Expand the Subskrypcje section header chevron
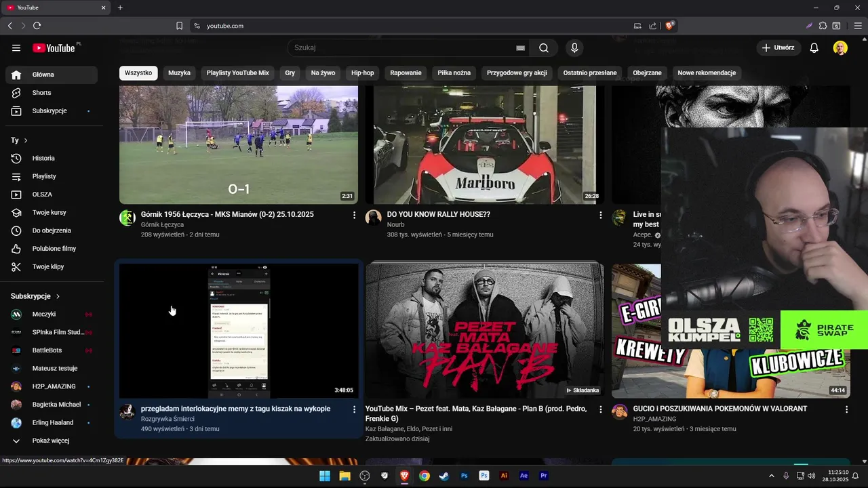The height and width of the screenshot is (488, 868). 58,296
